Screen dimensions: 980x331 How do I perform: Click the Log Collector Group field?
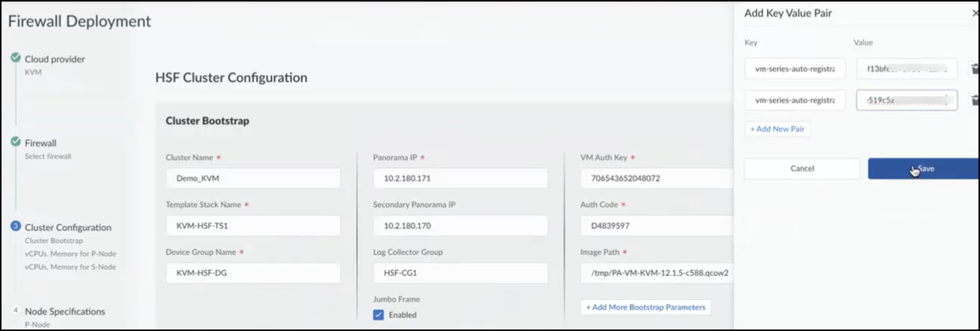click(460, 273)
